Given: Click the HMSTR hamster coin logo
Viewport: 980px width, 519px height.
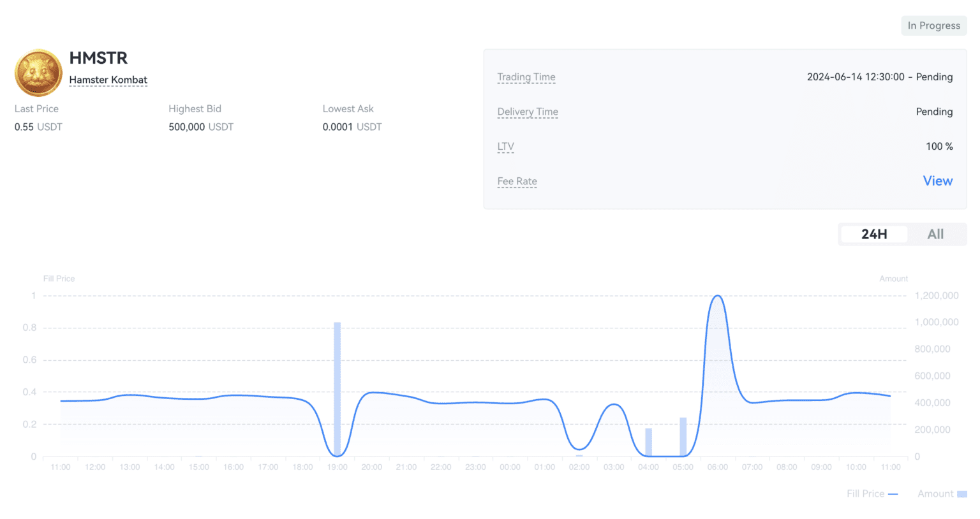Looking at the screenshot, I should point(38,73).
